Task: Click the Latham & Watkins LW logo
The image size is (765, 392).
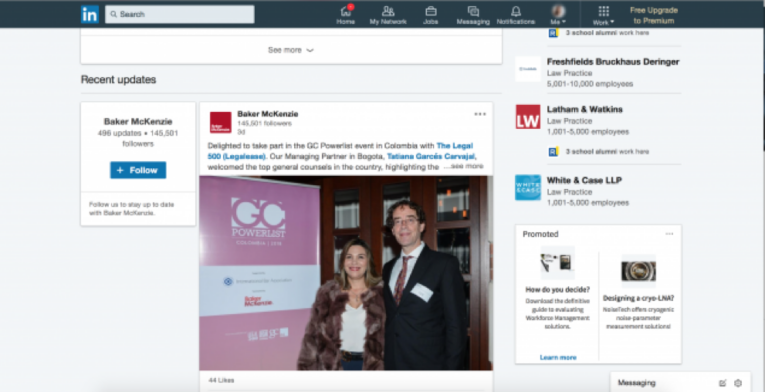Action: (528, 117)
